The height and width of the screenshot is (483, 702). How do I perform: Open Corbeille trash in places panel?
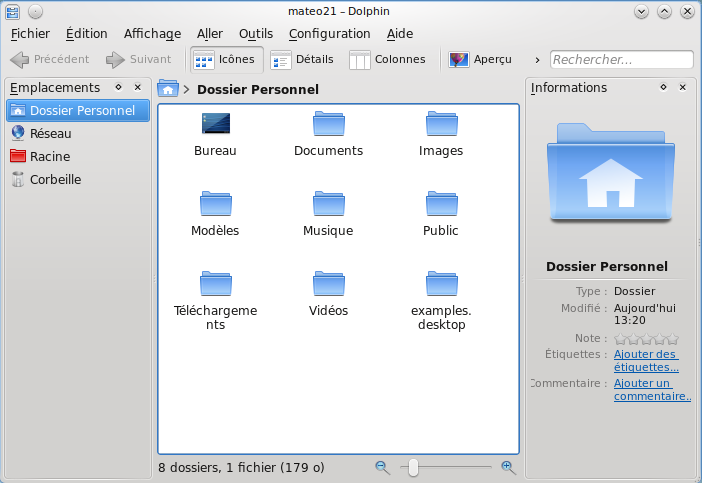55,180
